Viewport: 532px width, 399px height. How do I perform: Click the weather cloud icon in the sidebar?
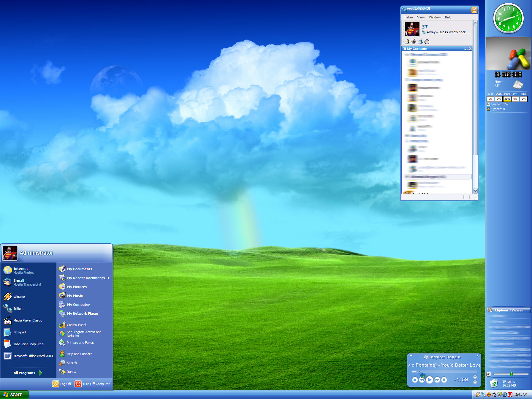pyautogui.click(x=518, y=84)
